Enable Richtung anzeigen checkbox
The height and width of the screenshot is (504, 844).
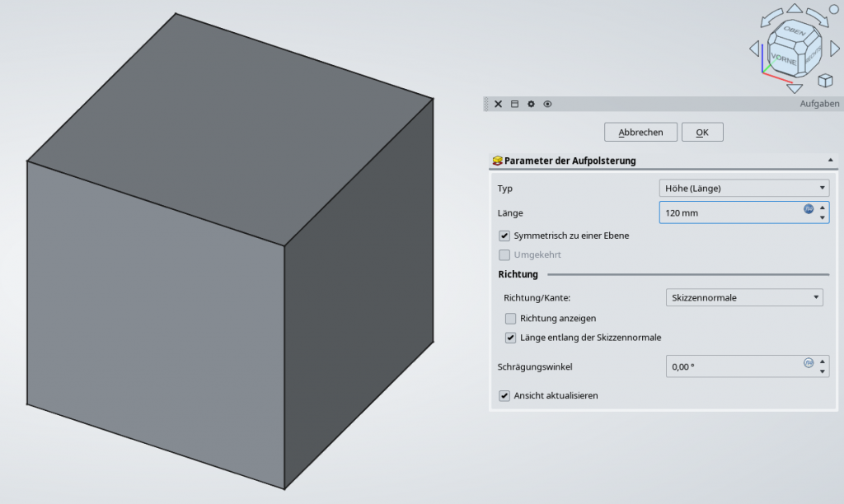point(511,318)
